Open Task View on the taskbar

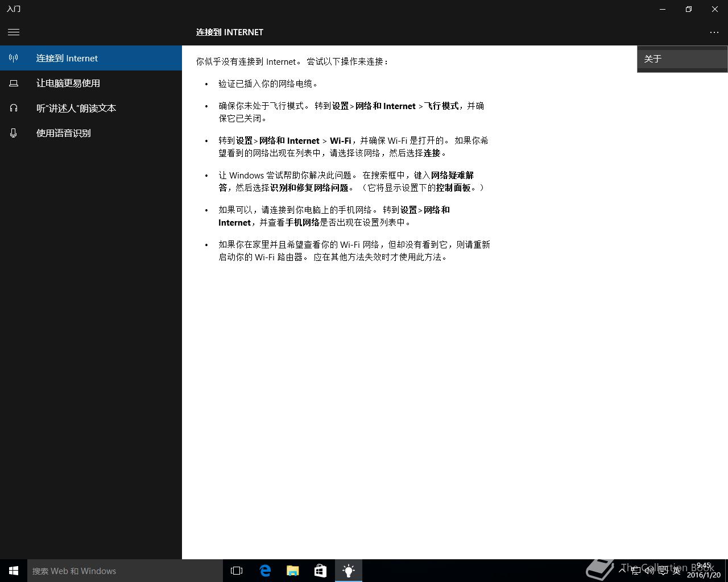click(237, 571)
